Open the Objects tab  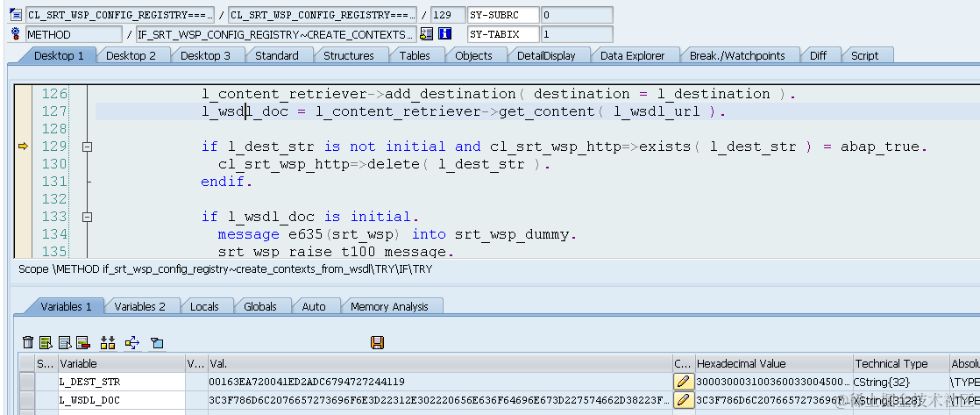(473, 55)
